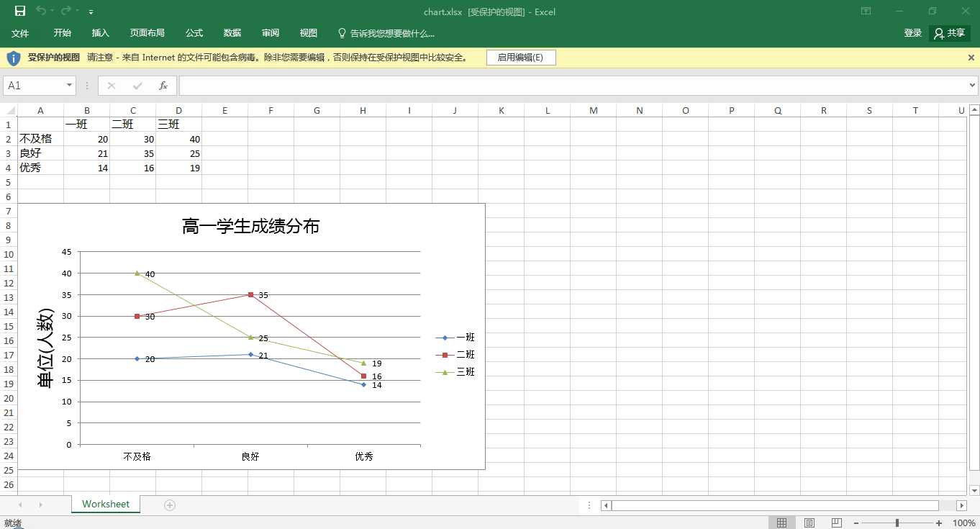Click legend entry 一班

coord(455,338)
